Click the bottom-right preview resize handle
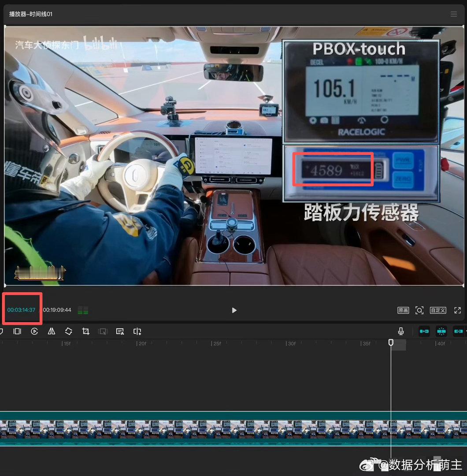The image size is (467, 476). pyautogui.click(x=463, y=285)
